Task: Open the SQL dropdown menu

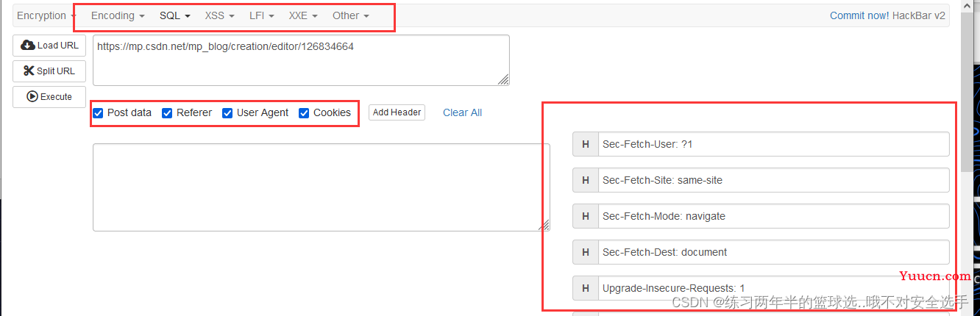Action: tap(175, 15)
